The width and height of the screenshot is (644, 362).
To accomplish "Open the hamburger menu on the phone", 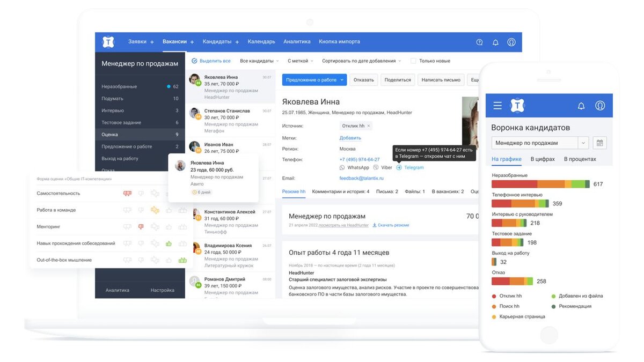I will click(x=497, y=106).
